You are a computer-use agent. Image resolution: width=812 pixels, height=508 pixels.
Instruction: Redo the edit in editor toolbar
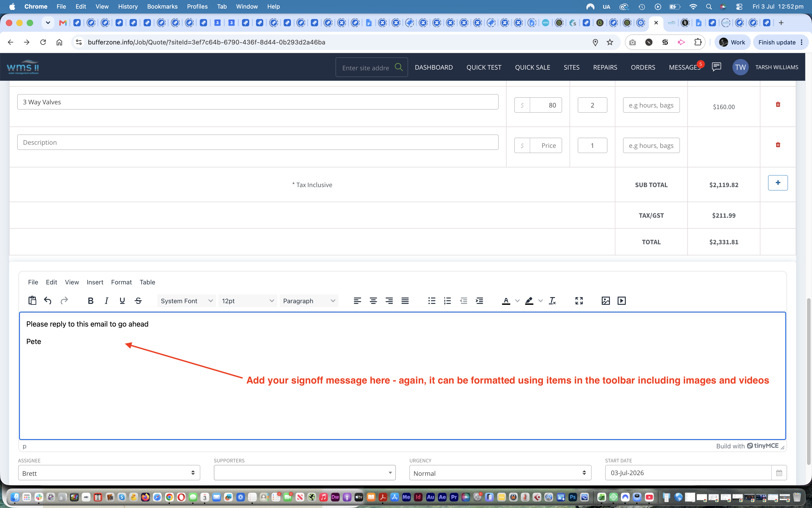click(64, 301)
